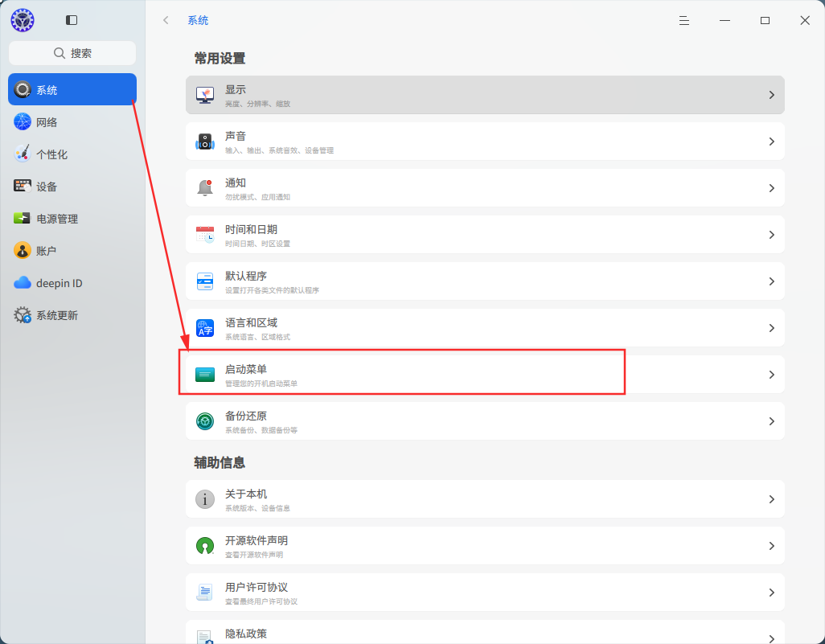825x644 pixels.
Task: Click the 声音 speaker icon
Action: tap(205, 142)
